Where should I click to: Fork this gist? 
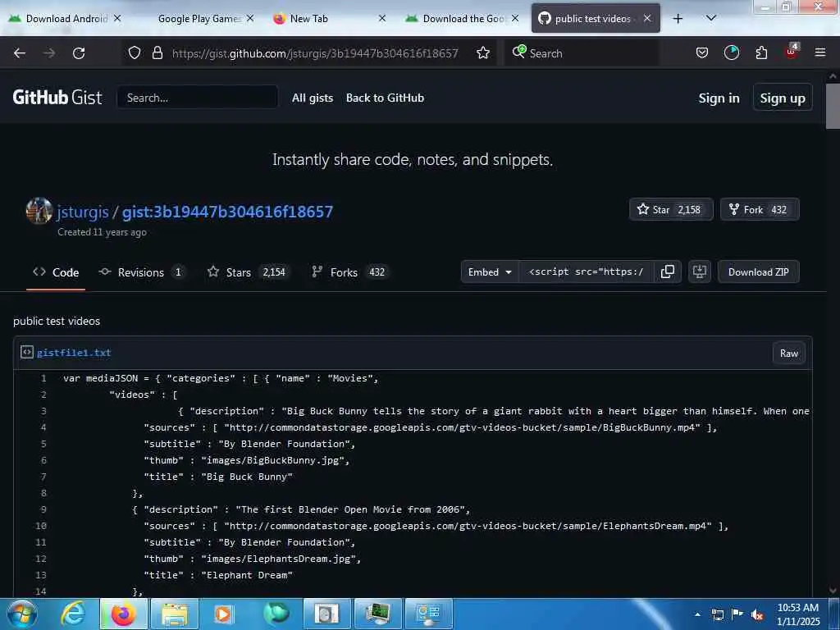click(759, 209)
